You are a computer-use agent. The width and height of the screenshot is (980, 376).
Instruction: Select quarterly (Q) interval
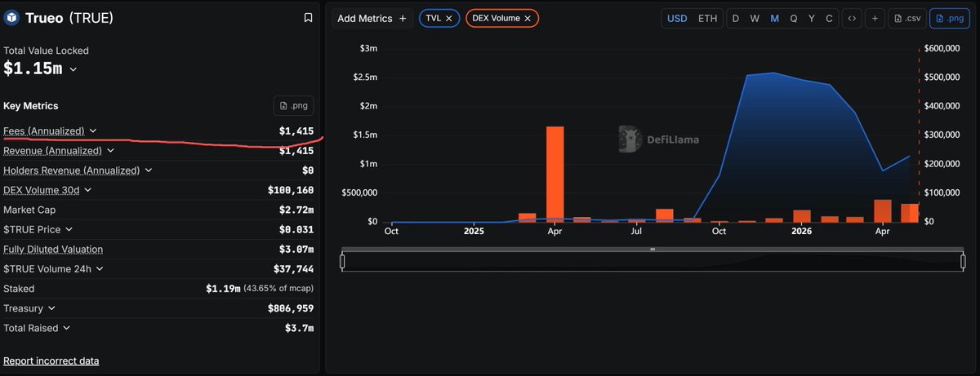(794, 18)
